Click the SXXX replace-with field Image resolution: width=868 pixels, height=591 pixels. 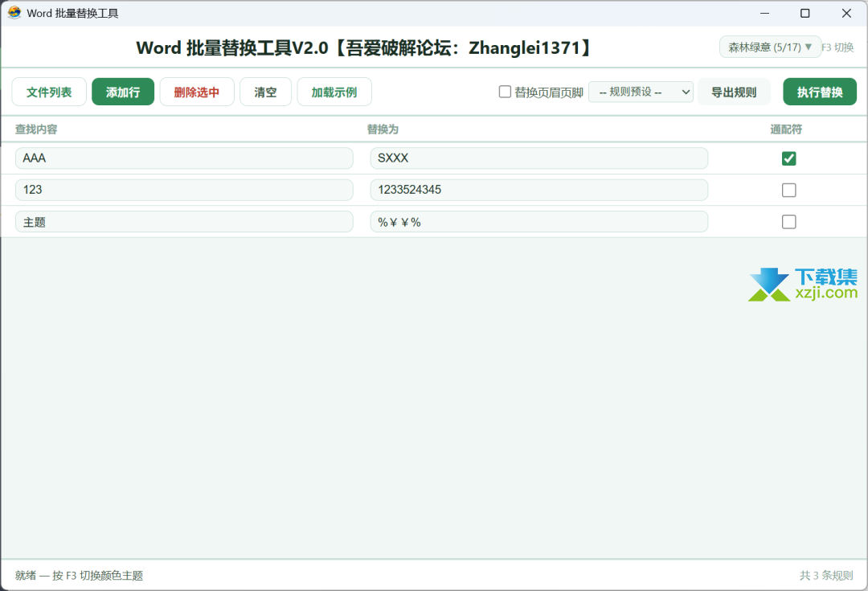pos(539,158)
